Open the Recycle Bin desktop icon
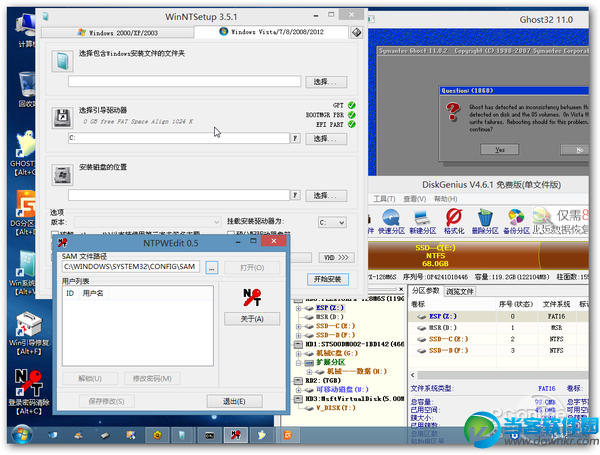The height and width of the screenshot is (455, 600). (27, 90)
